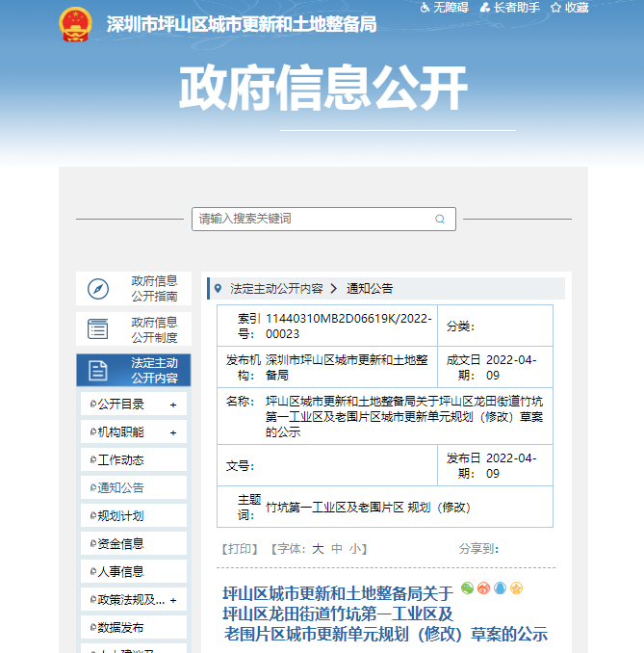
Task: Expand 机构职能 plus sign
Action: pos(173,432)
